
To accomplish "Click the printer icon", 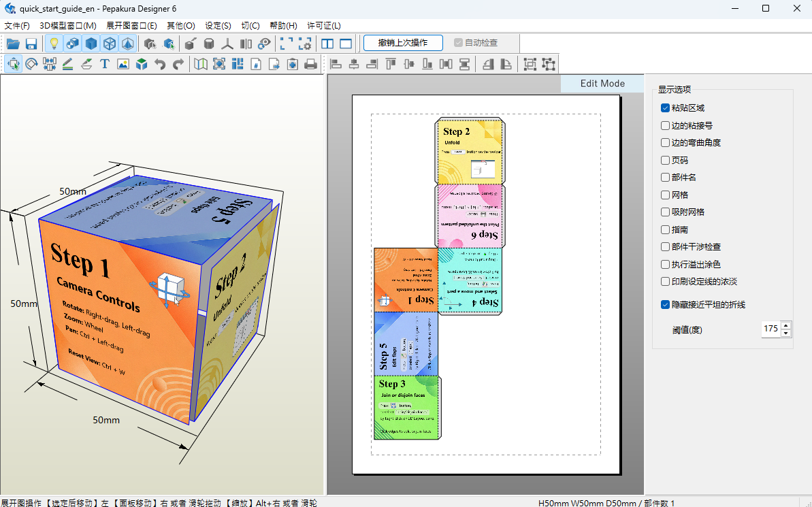I will click(x=311, y=64).
